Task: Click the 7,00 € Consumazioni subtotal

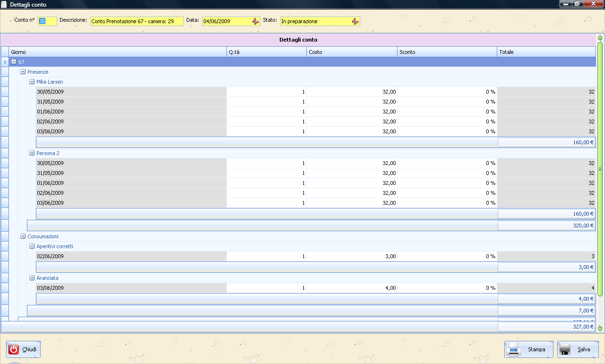Action: tap(546, 311)
